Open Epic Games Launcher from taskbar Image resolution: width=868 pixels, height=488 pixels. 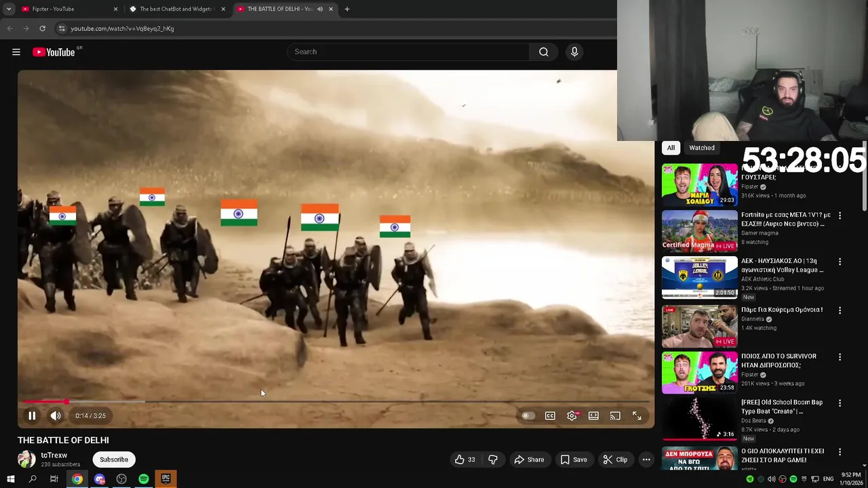(165, 479)
